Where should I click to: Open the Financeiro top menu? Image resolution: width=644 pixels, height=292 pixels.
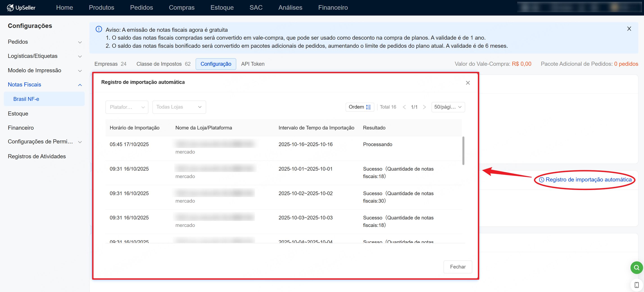333,7
